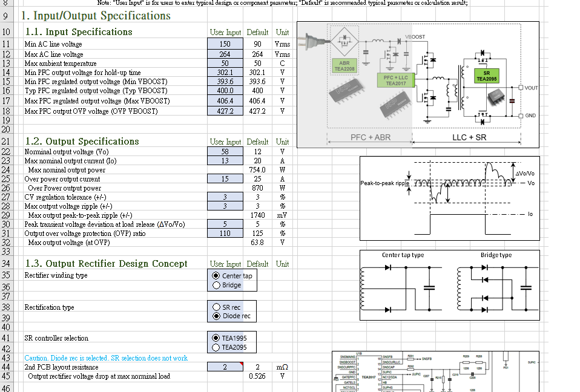Image resolution: width=580 pixels, height=392 pixels.
Task: Select OVP ratio user input cell
Action: click(x=225, y=233)
